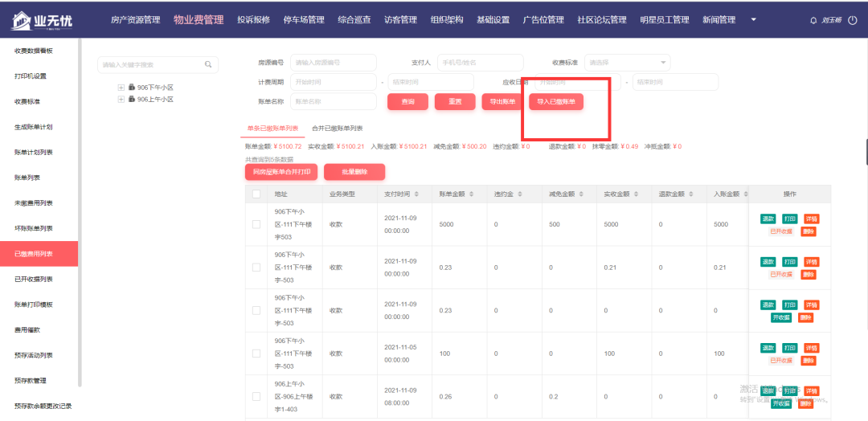The height and width of the screenshot is (421, 868).
Task: Click 开收据 for the 0.26 bill row
Action: 781,404
